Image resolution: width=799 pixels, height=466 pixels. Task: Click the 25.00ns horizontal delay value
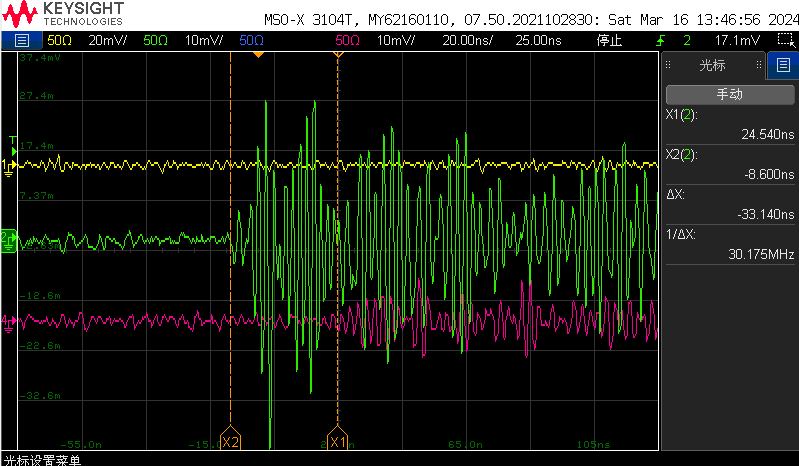pos(538,41)
